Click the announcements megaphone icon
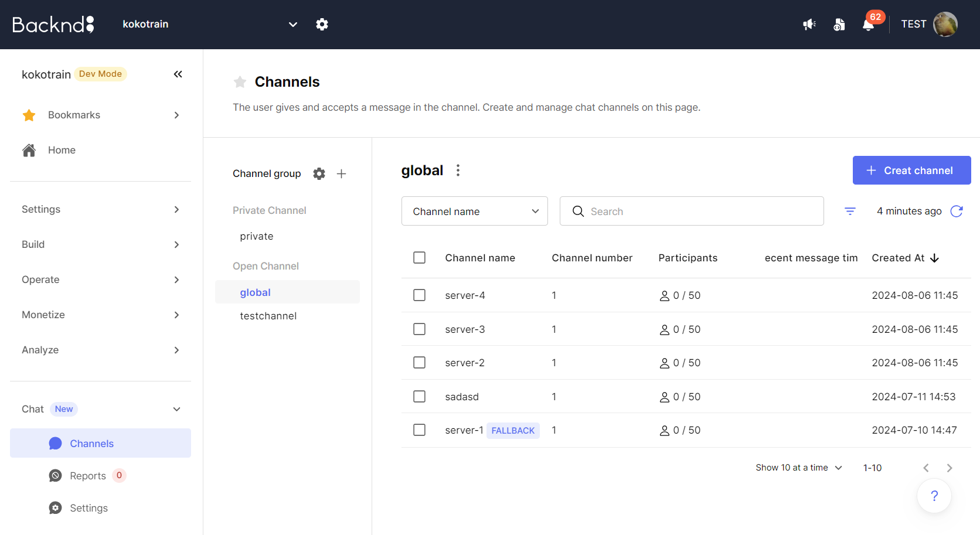This screenshot has width=980, height=535. click(x=809, y=24)
